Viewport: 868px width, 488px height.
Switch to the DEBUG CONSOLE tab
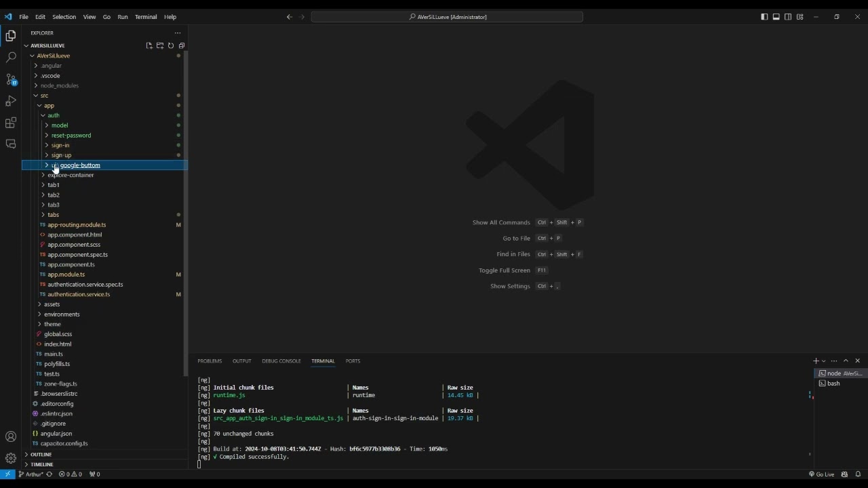click(x=281, y=361)
